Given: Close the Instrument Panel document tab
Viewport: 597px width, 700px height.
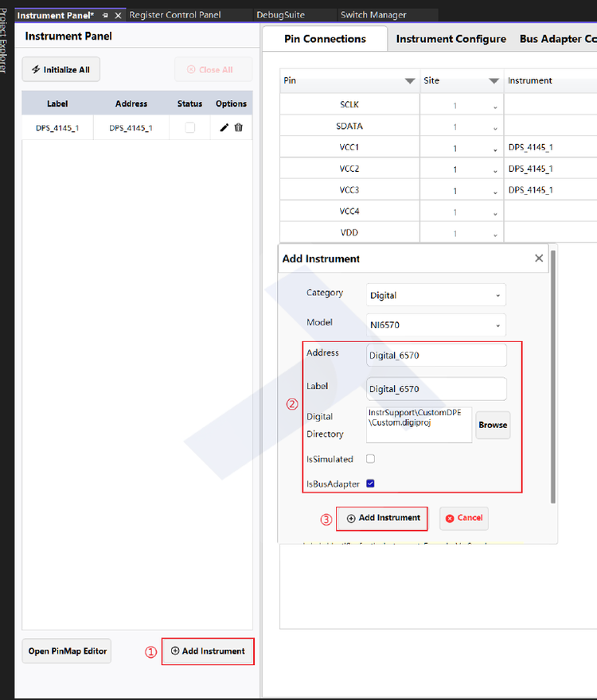Looking at the screenshot, I should click(x=118, y=15).
